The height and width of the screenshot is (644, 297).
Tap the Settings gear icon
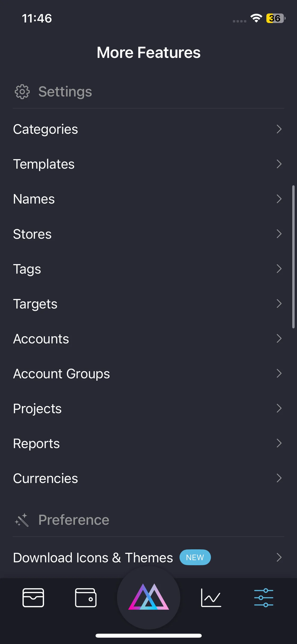click(x=22, y=92)
